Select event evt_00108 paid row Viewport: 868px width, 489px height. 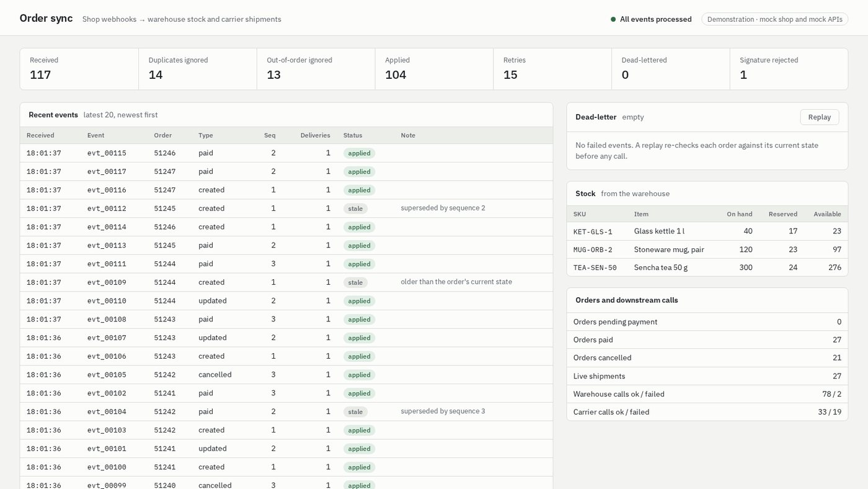pos(286,320)
